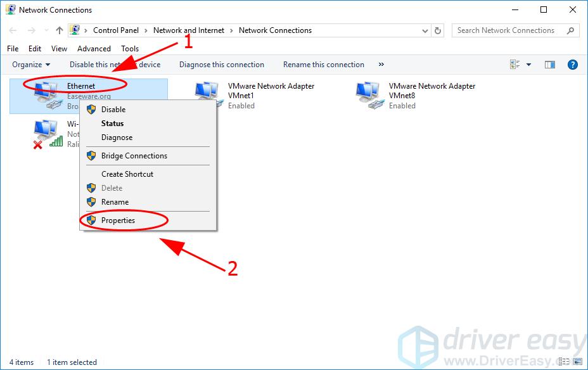This screenshot has height=370, width=588.
Task: Open the Advanced menu
Action: tap(94, 49)
